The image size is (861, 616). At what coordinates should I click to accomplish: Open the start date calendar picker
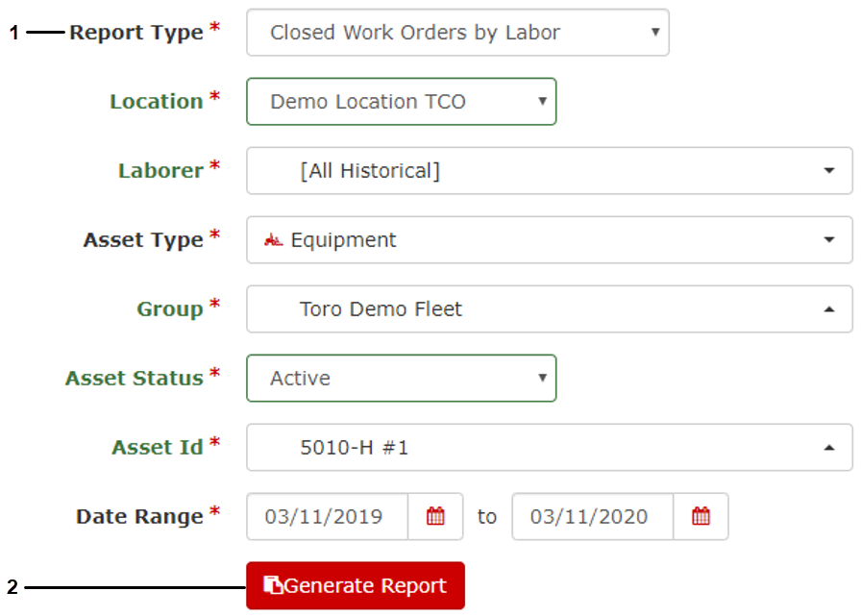(435, 517)
